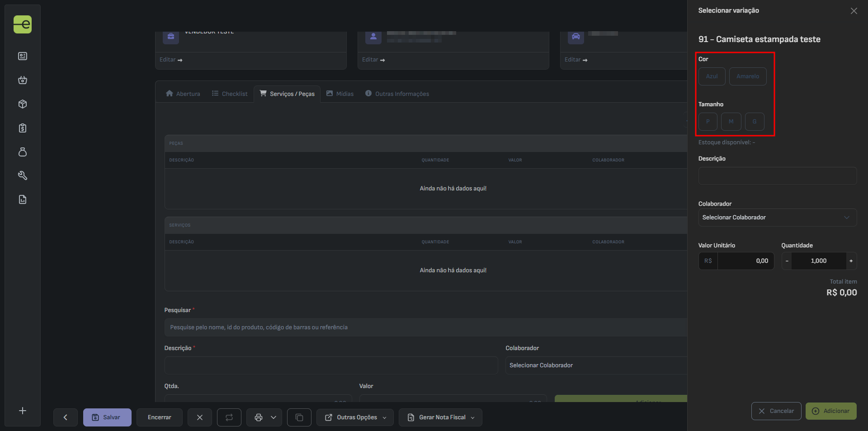Expand the Gerar Nota Fiscal menu
The width and height of the screenshot is (868, 431).
tap(440, 417)
